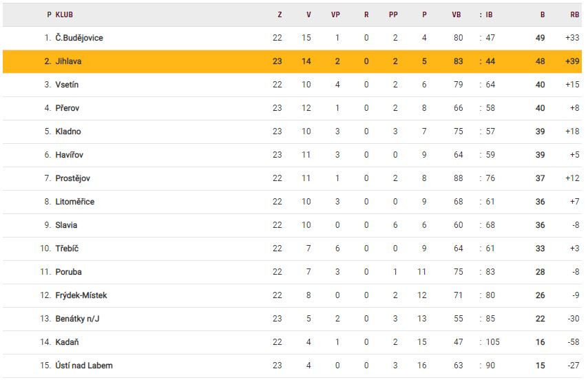Sort by the KLUB column header
The width and height of the screenshot is (588, 380).
(65, 14)
